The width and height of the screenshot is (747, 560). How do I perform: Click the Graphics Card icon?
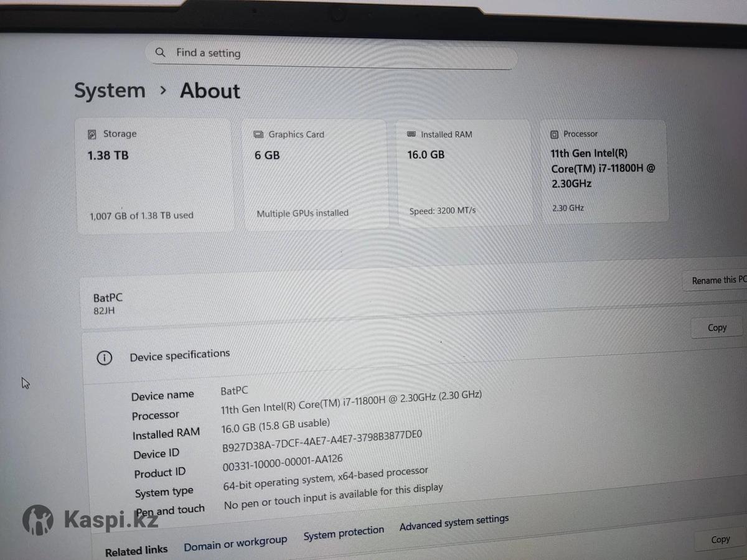(x=258, y=134)
